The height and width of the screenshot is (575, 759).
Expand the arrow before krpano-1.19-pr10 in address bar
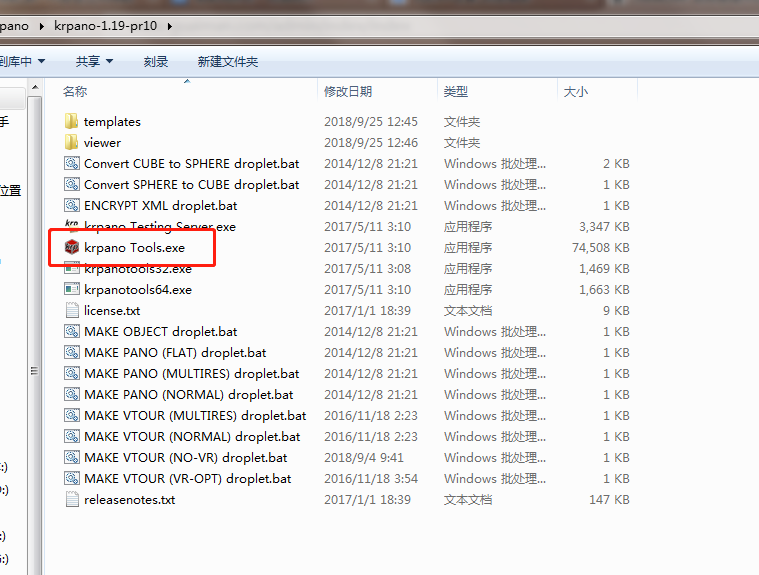tap(42, 26)
